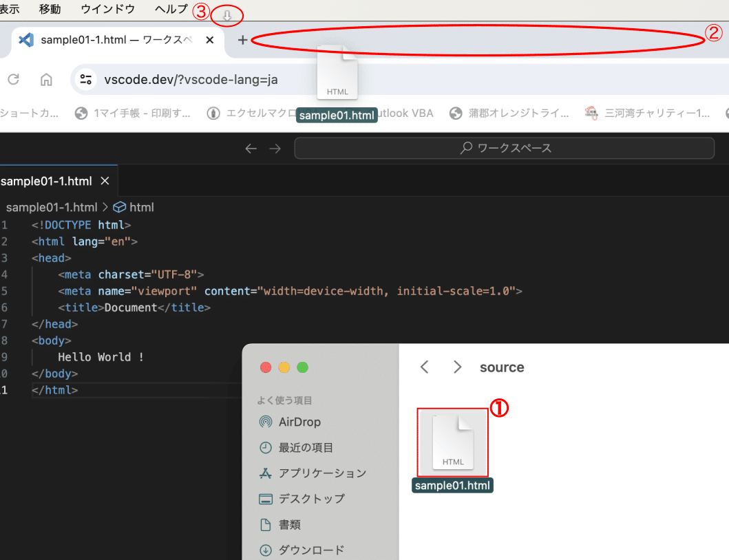The height and width of the screenshot is (560, 729).
Task: Go back in Finder with left chevron
Action: pos(424,367)
